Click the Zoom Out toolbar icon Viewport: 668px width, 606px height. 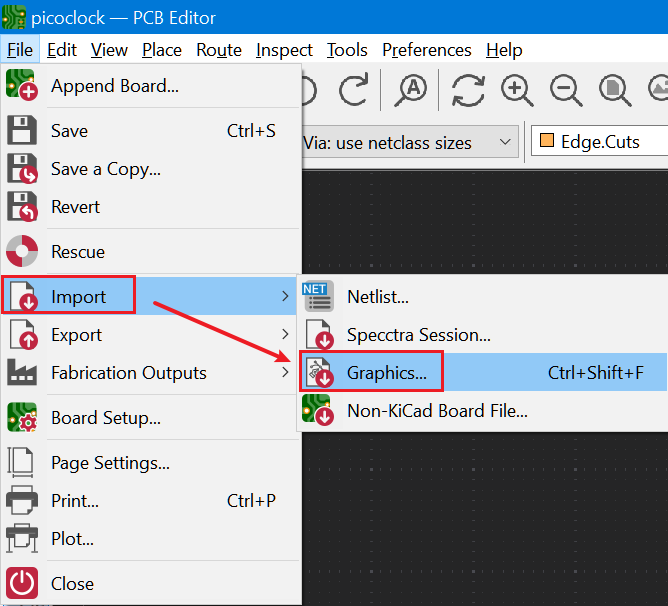[566, 90]
